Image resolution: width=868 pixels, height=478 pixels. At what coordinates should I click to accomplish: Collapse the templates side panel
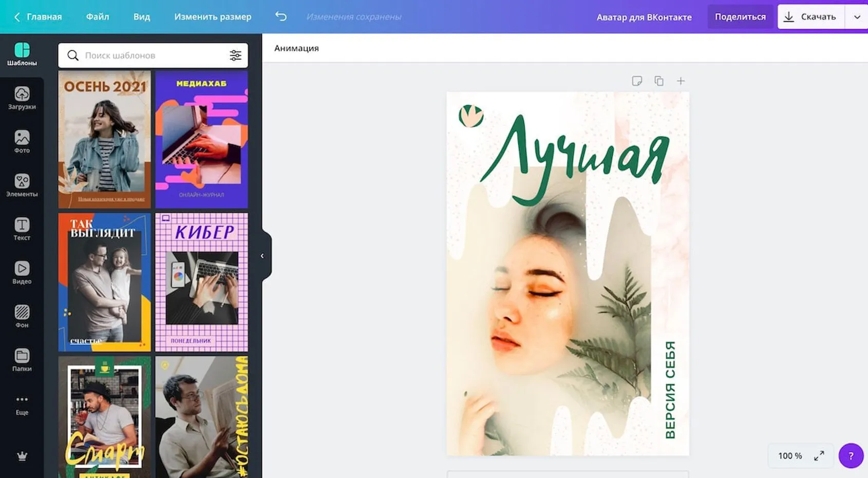coord(262,256)
